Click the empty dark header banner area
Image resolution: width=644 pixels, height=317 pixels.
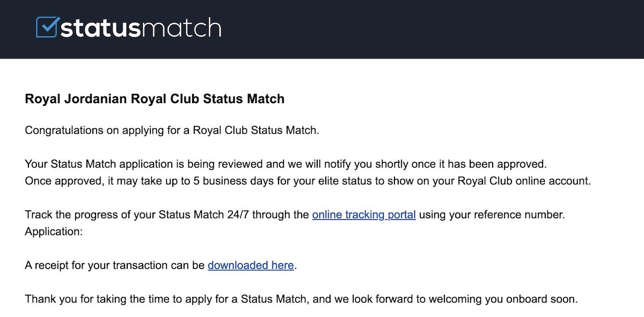429,28
